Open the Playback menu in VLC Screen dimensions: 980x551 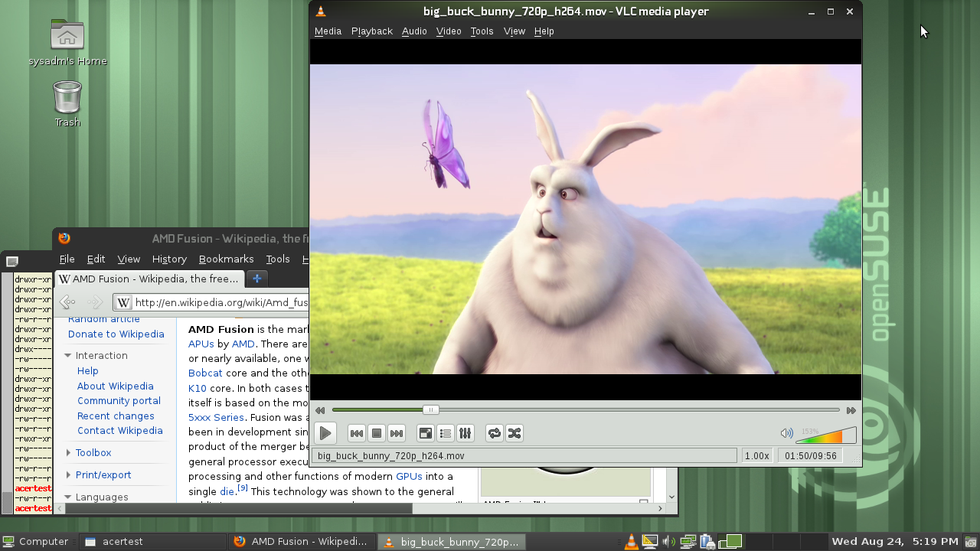(x=371, y=31)
